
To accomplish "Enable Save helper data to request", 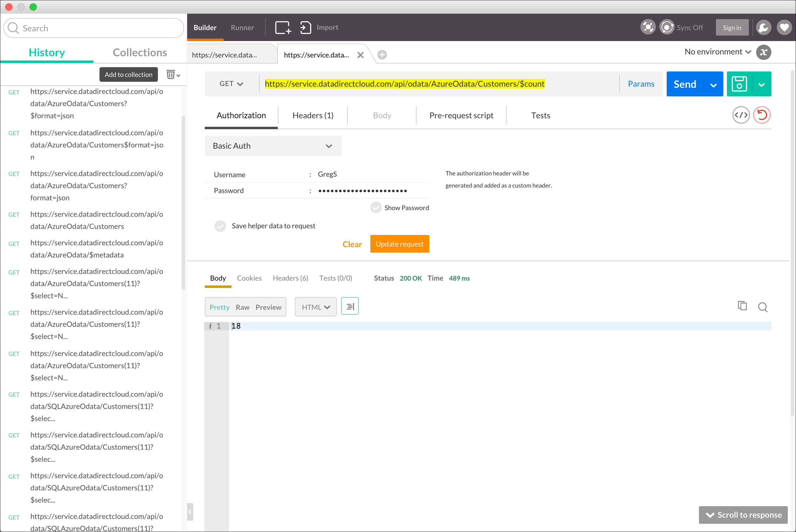I will point(220,226).
